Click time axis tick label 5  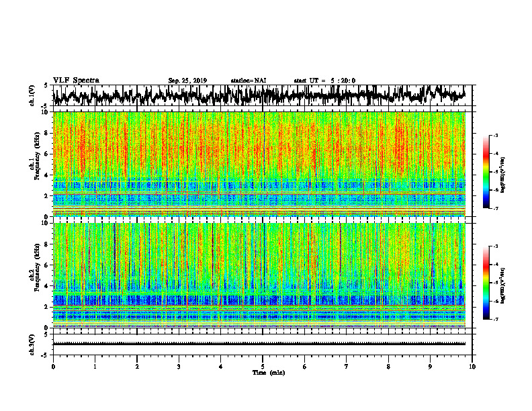263,367
